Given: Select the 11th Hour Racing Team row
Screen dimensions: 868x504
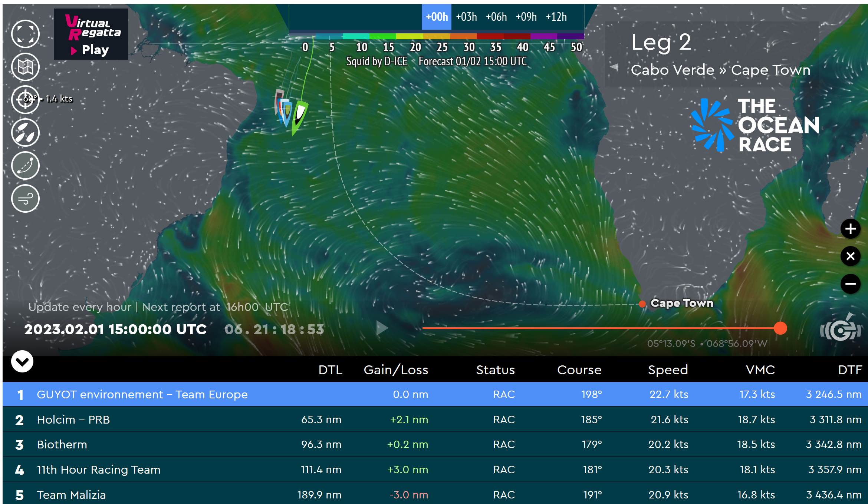Looking at the screenshot, I should [435, 470].
